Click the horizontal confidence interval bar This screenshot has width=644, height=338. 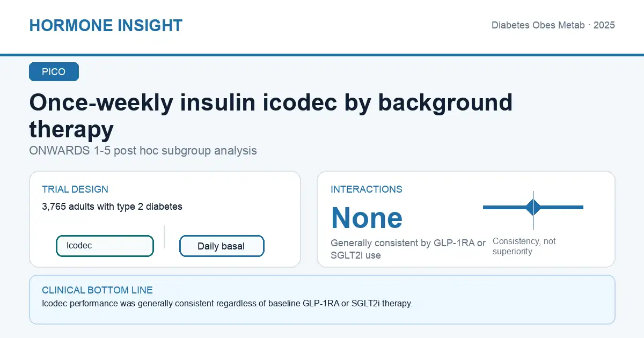(533, 207)
